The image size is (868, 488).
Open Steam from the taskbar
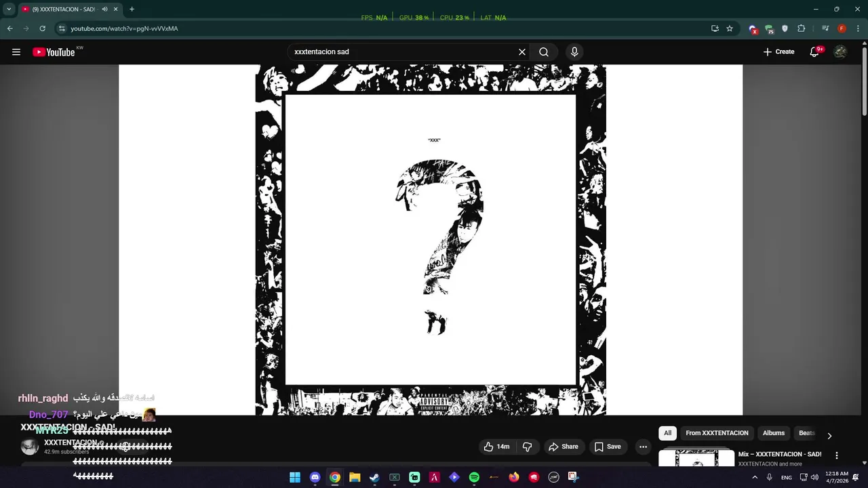(x=374, y=477)
